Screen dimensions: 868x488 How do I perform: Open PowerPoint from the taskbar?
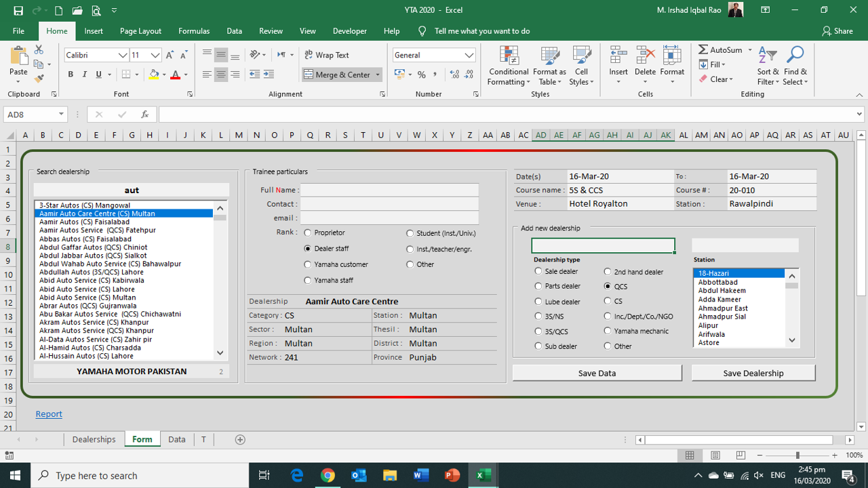(452, 475)
